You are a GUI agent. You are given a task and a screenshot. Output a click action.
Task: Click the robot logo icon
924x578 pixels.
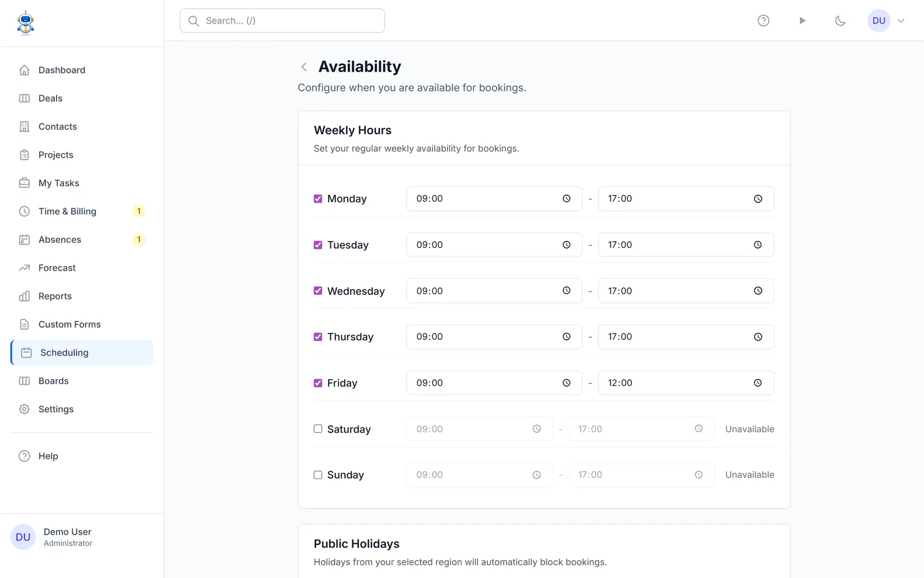click(25, 23)
